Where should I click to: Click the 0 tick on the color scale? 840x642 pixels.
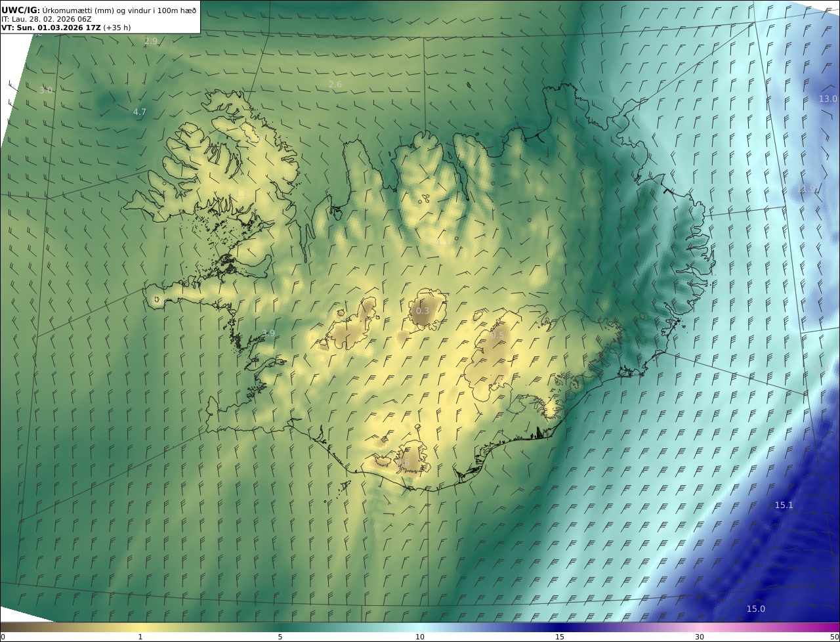(3, 637)
